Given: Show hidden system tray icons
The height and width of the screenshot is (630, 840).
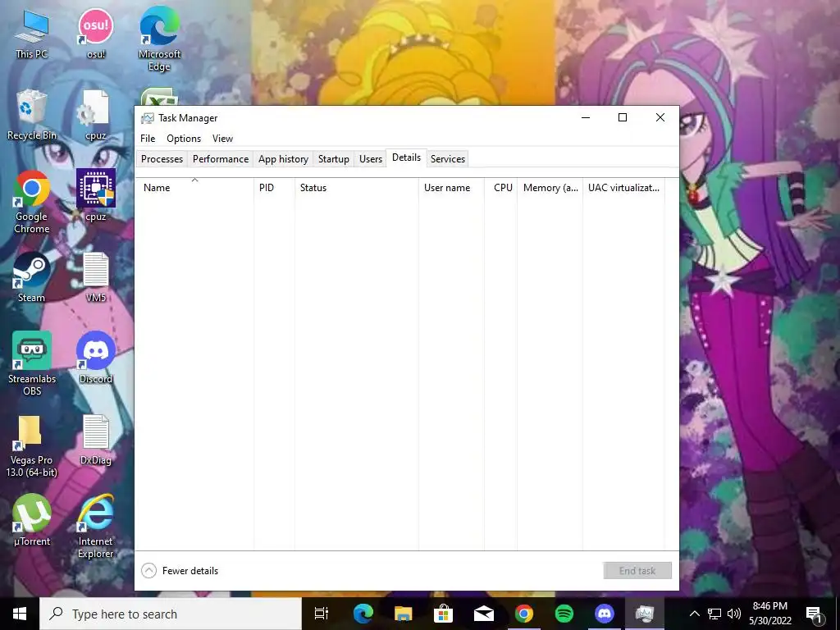Looking at the screenshot, I should 694,614.
